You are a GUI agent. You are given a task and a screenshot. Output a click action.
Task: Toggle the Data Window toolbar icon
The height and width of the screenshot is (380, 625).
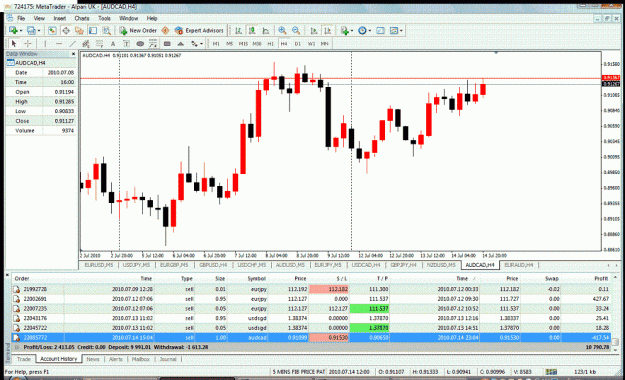point(66,30)
